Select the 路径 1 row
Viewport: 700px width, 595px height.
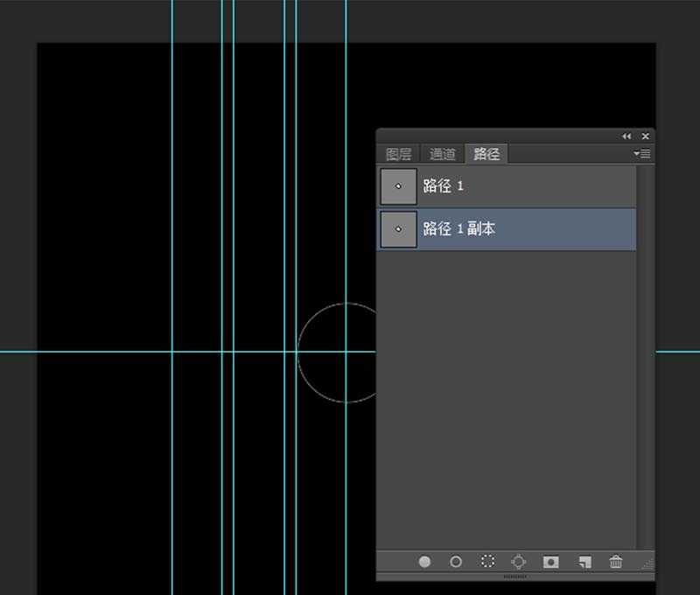click(x=525, y=186)
